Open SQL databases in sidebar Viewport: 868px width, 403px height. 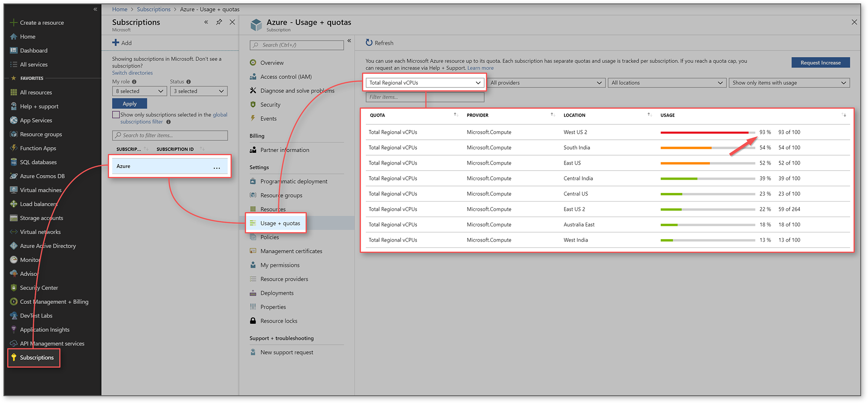tap(38, 162)
